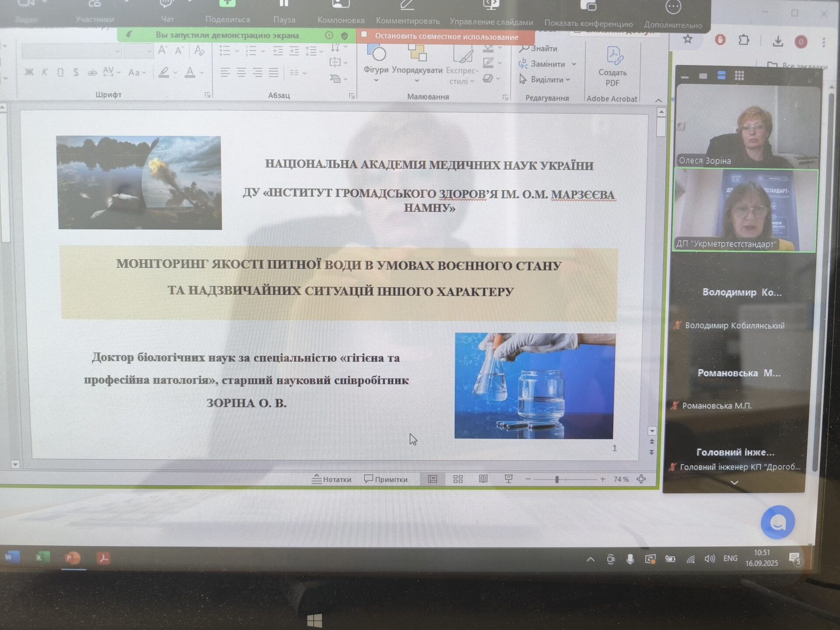The image size is (840, 630).
Task: Expand more participants chevron in video panel
Action: tap(735, 483)
